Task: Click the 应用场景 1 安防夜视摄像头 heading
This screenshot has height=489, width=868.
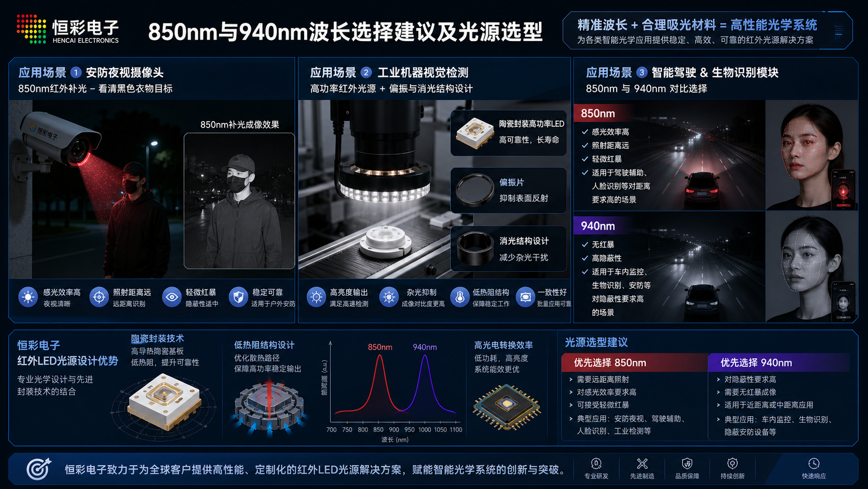Action: pyautogui.click(x=91, y=73)
